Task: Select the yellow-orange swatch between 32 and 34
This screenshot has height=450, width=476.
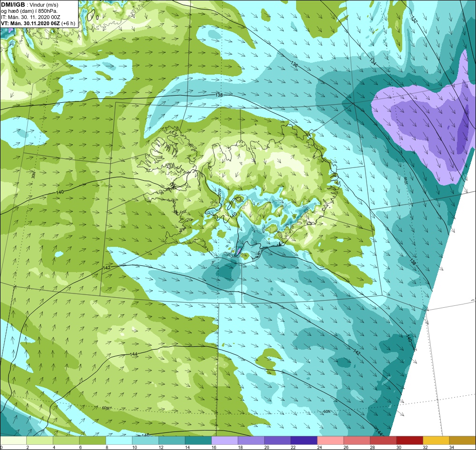Action: coord(436,440)
